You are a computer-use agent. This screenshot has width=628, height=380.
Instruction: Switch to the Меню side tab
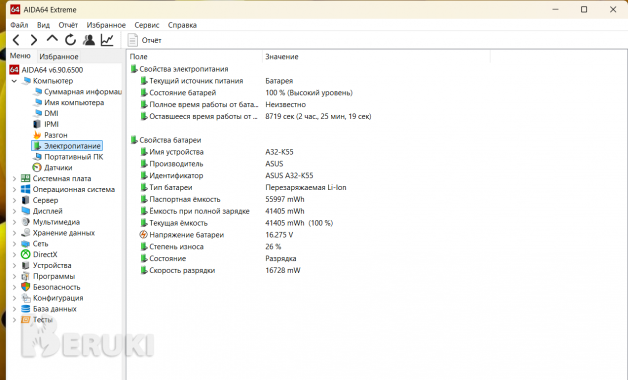click(x=20, y=56)
